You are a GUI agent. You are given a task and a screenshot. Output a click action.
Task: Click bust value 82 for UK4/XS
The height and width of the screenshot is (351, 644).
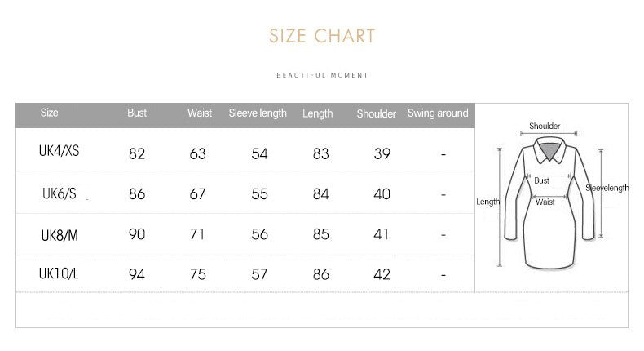point(137,153)
